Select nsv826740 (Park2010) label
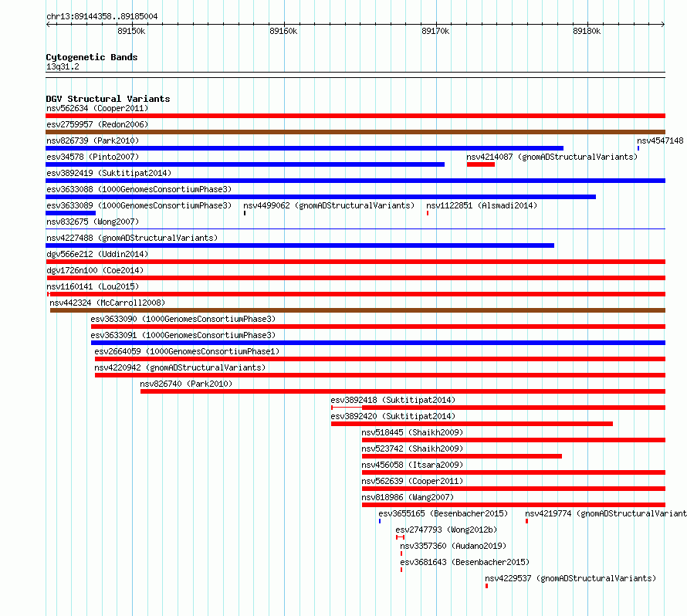Image resolution: width=687 pixels, height=616 pixels. (x=186, y=384)
